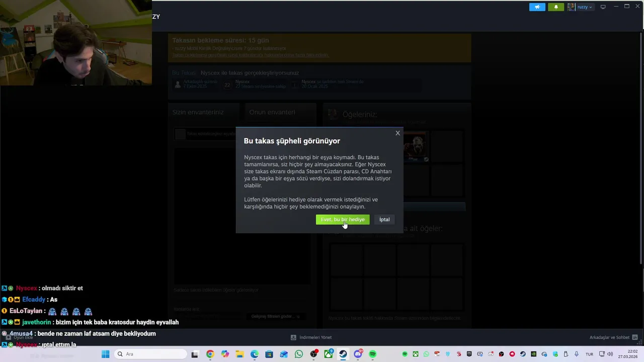Open Steam notifications bell icon
644x362 pixels.
click(x=556, y=7)
